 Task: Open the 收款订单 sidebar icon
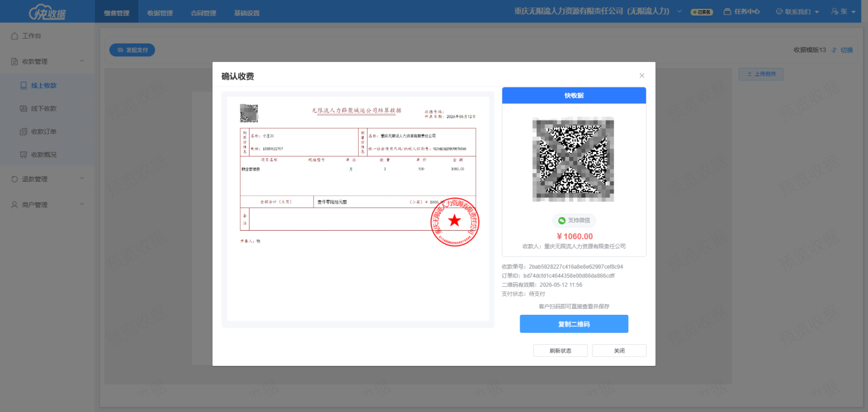click(23, 131)
